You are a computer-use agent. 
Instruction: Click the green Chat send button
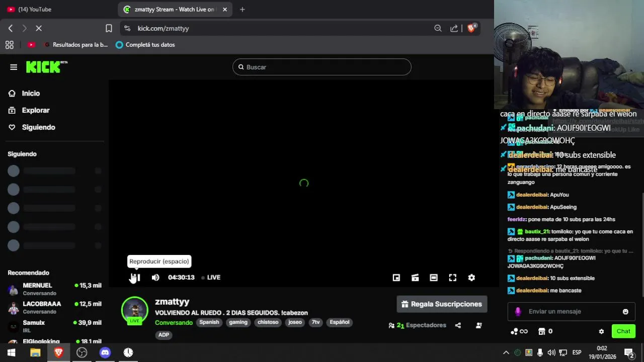coord(623,331)
